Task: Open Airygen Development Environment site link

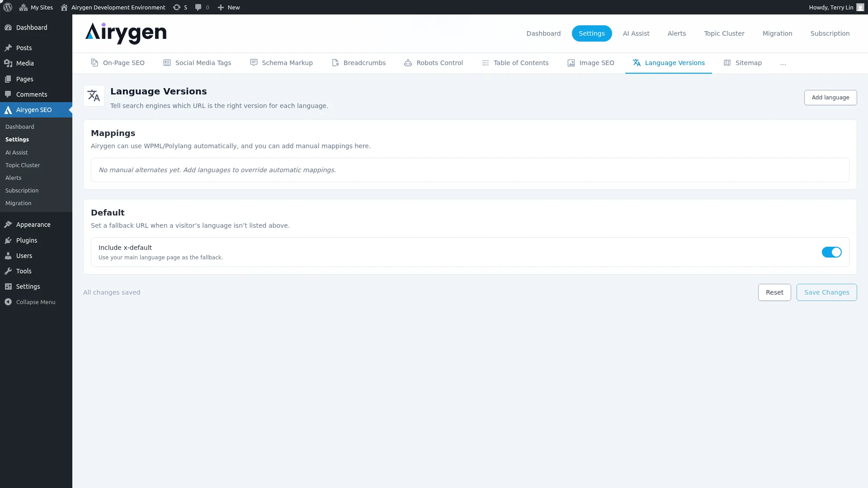Action: [113, 7]
